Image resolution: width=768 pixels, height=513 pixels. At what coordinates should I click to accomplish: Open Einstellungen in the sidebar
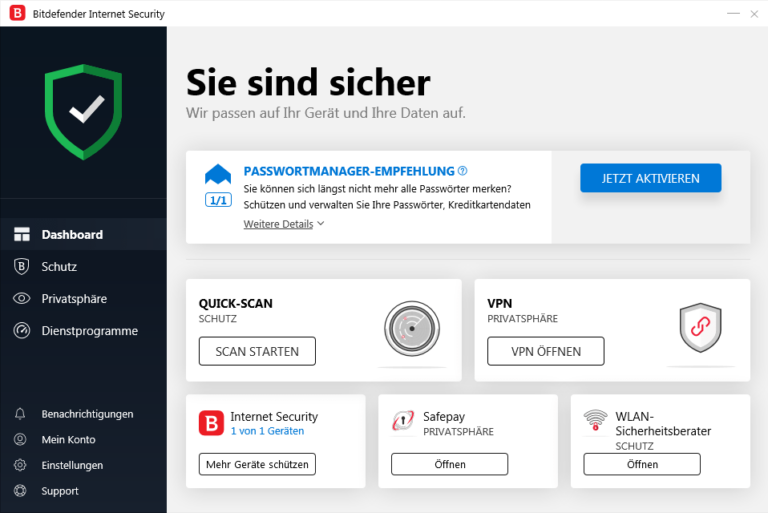coord(83,465)
